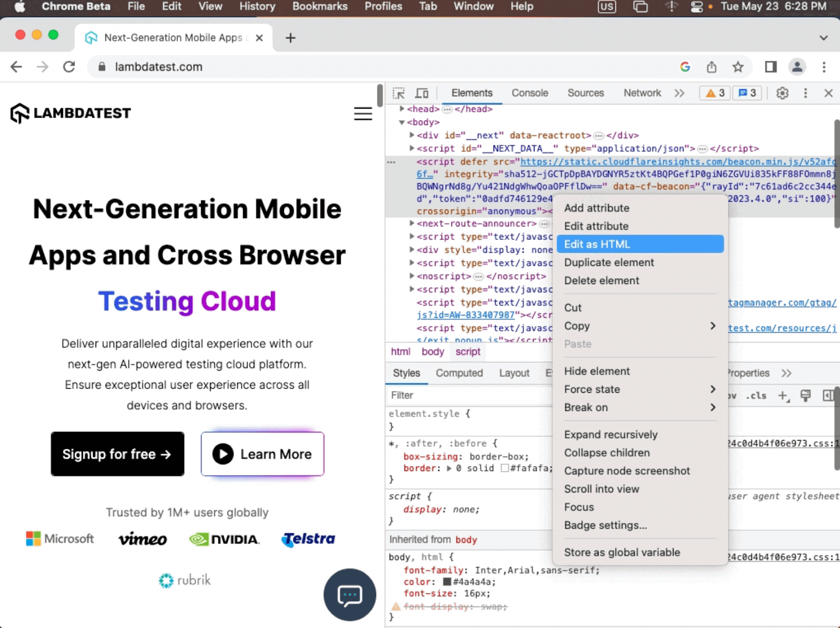Open the Break on submenu
The image size is (840, 628).
point(640,407)
